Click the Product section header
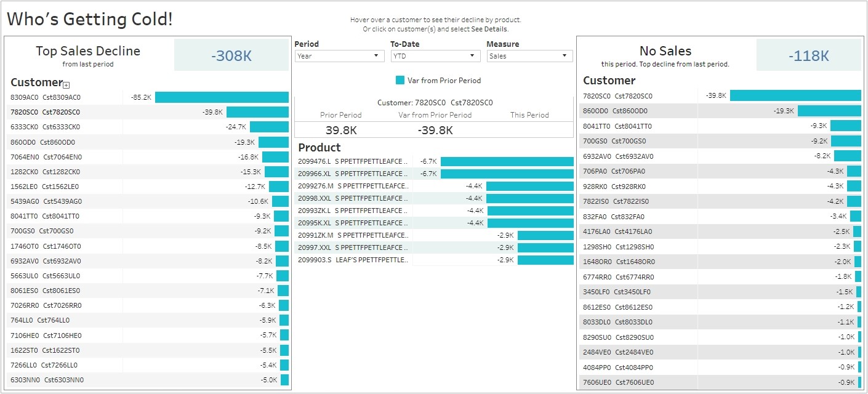 pyautogui.click(x=319, y=148)
